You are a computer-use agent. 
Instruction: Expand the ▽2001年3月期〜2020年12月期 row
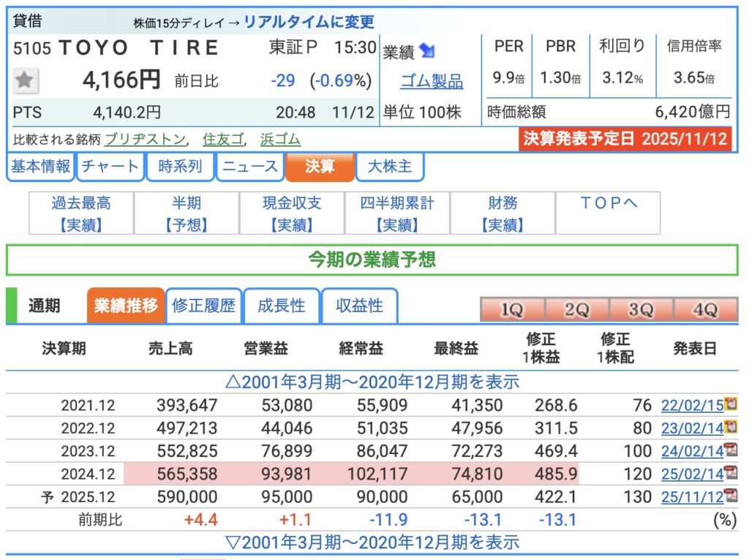tap(372, 542)
